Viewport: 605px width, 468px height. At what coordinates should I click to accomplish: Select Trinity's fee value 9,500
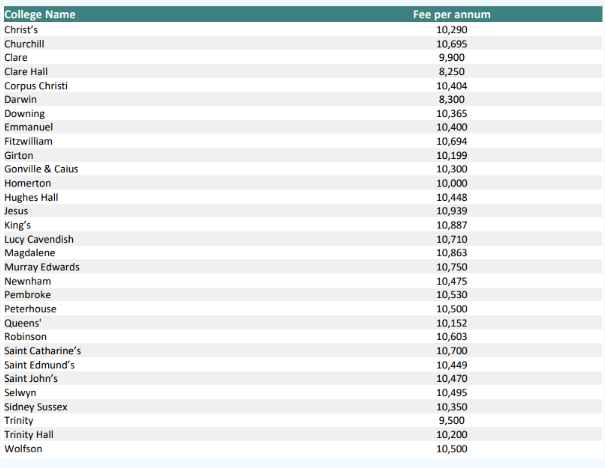point(451,421)
